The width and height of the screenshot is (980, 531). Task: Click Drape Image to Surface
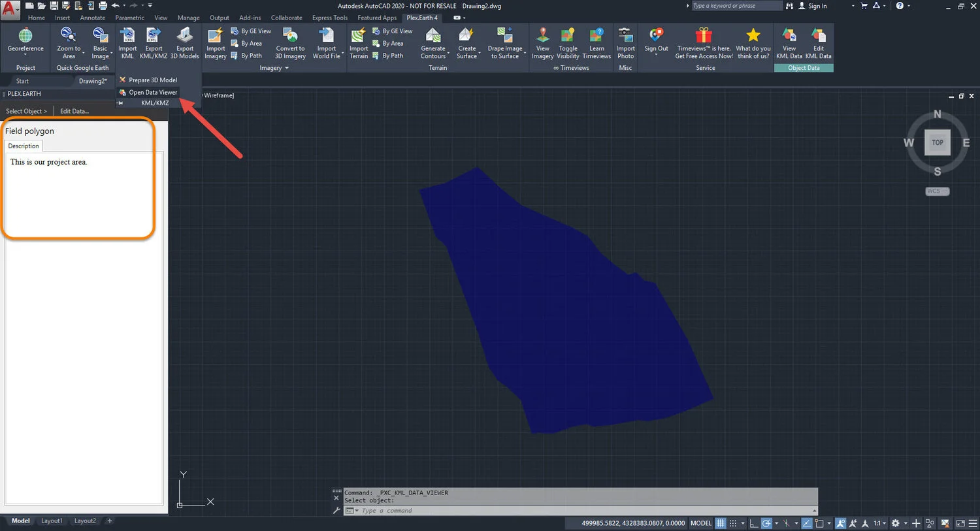[x=505, y=44]
